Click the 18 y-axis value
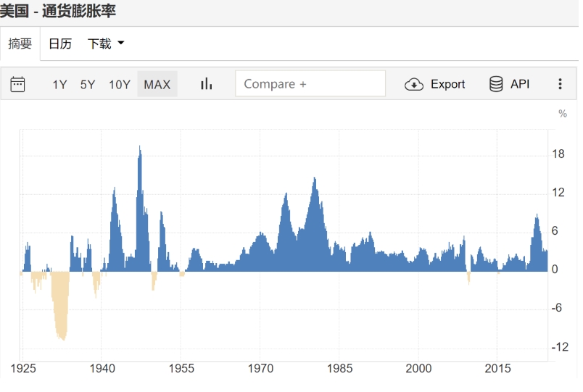 pos(558,154)
